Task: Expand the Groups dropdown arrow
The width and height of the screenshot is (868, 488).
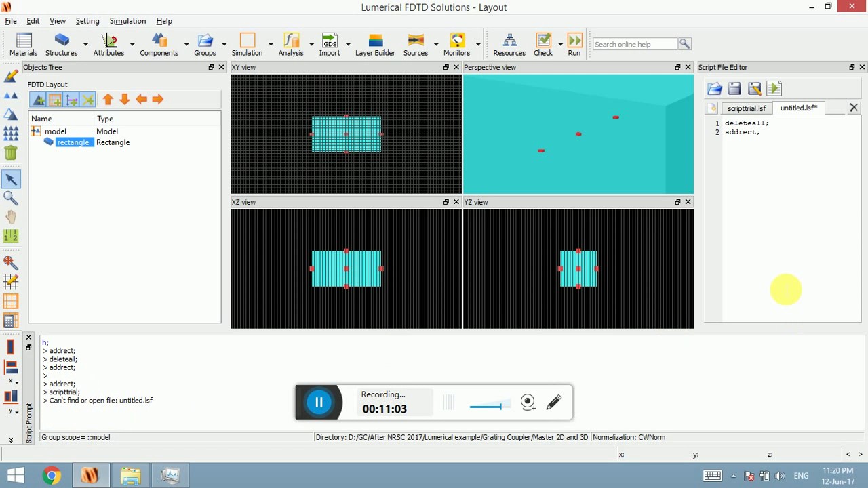Action: [x=224, y=44]
